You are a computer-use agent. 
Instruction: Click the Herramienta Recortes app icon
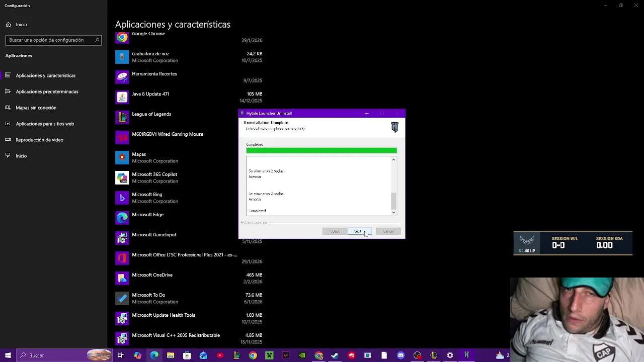click(122, 77)
